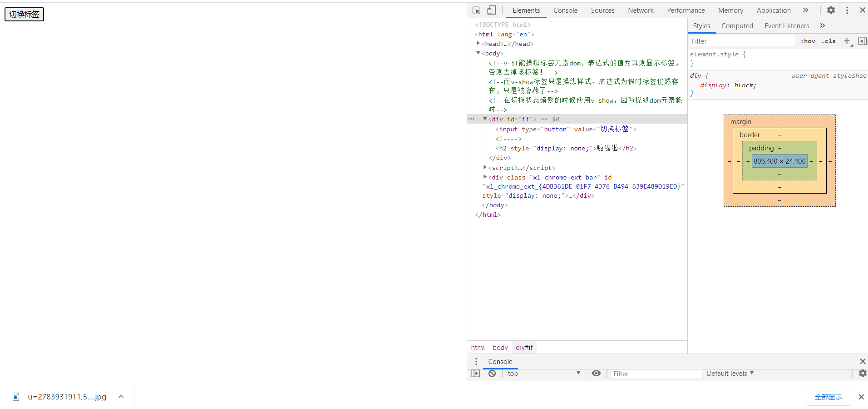Edit the display: block property value
The image size is (868, 409).
(745, 85)
